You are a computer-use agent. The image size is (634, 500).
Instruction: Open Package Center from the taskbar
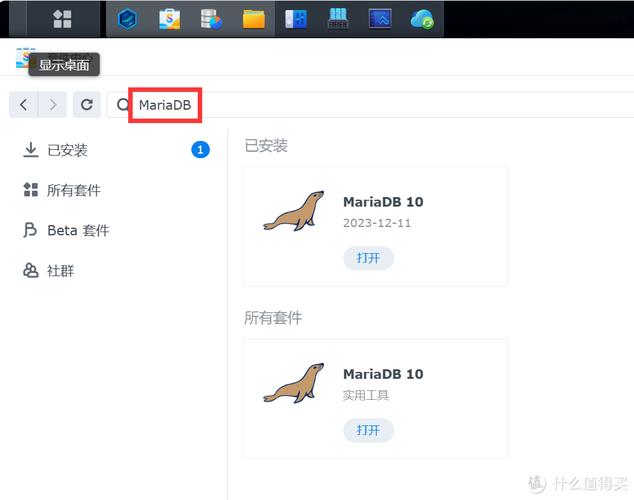coord(169,19)
